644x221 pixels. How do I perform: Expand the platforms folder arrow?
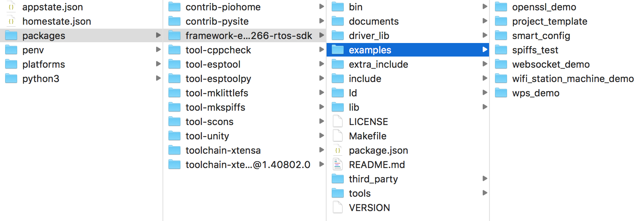[158, 64]
